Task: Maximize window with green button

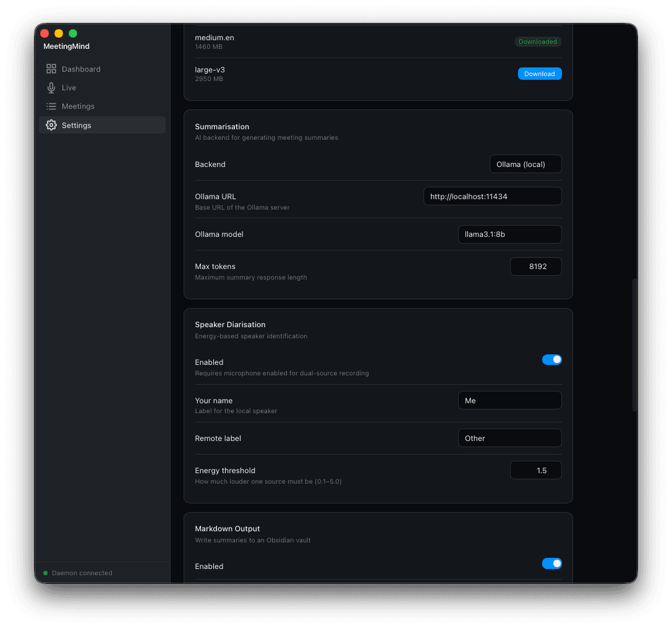Action: point(73,33)
